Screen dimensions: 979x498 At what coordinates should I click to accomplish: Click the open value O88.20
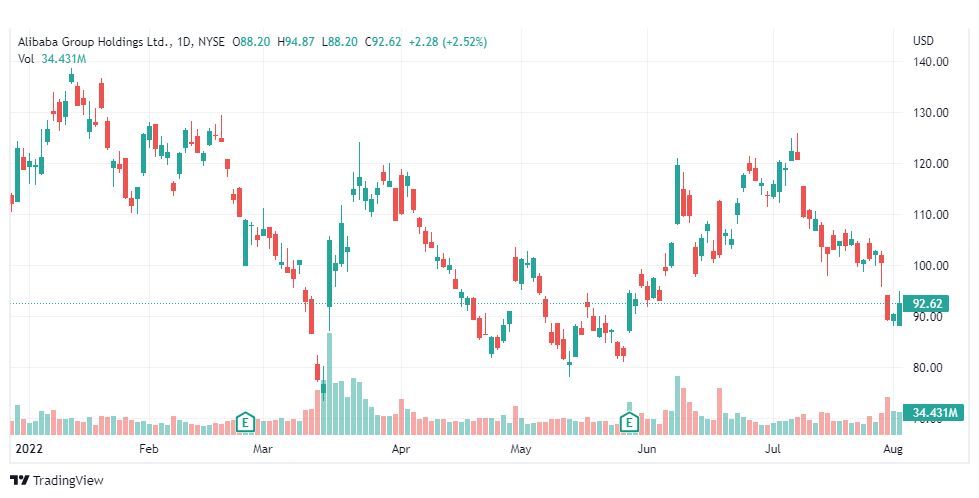click(x=251, y=42)
